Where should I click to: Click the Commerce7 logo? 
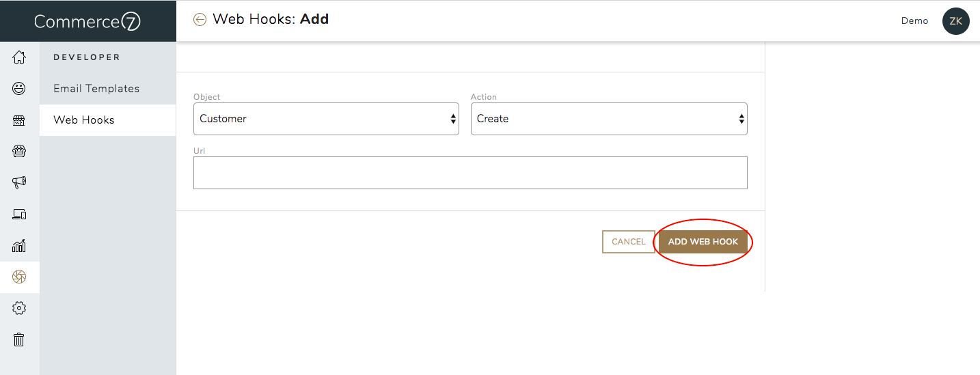point(87,22)
